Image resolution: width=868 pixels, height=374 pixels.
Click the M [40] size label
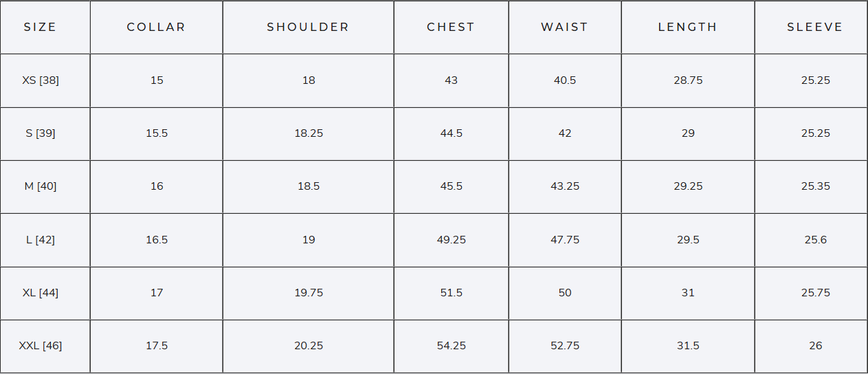pos(41,186)
